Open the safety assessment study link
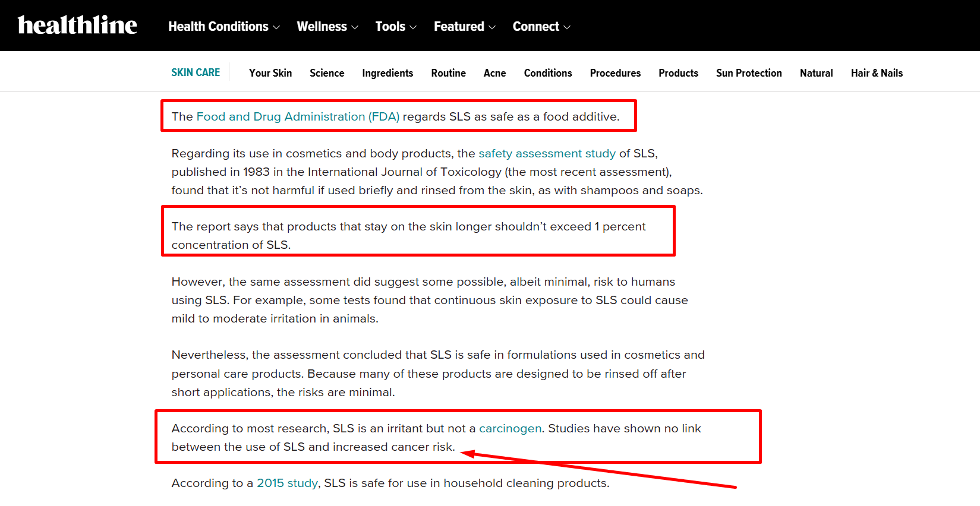980x506 pixels. (547, 153)
